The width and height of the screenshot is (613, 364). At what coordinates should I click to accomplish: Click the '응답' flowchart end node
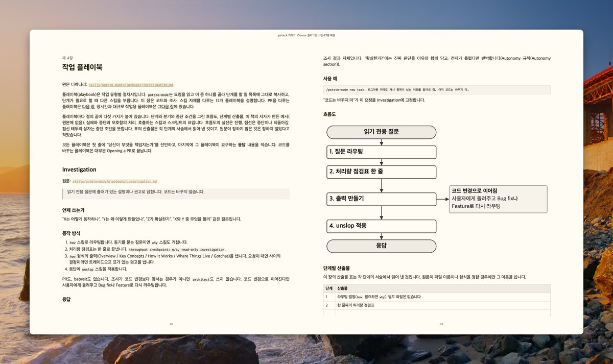(x=381, y=246)
